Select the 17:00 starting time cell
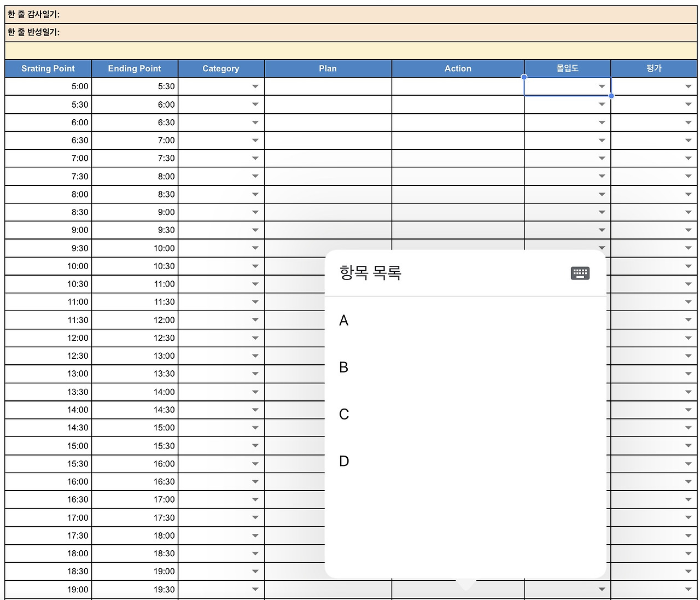700x600 pixels. tap(48, 518)
